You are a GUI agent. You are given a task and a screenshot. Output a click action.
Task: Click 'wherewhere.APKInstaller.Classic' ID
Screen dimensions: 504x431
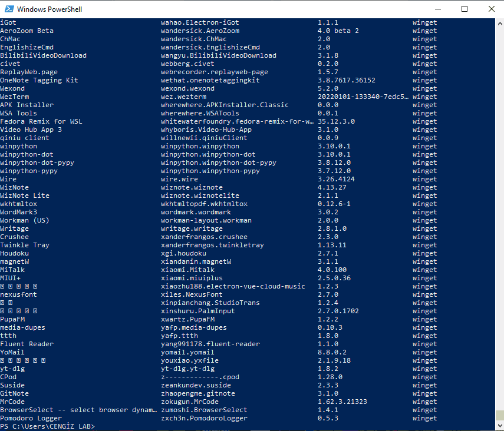[225, 105]
